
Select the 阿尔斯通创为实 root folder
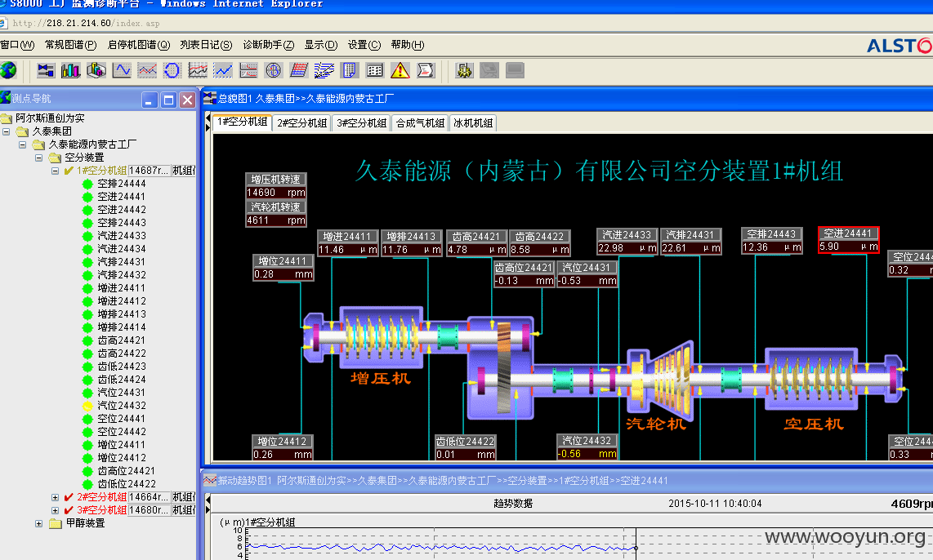point(50,118)
